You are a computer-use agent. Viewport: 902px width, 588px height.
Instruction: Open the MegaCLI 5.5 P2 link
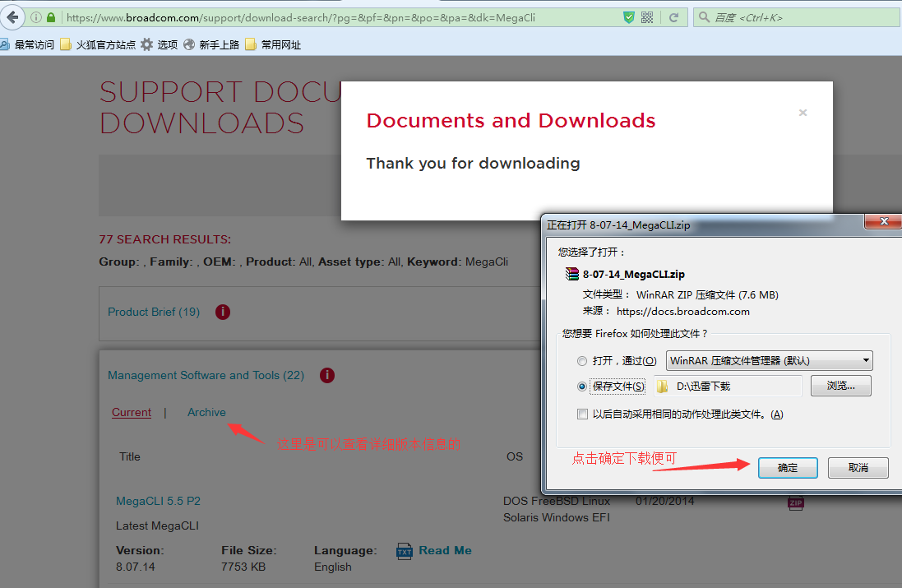click(x=158, y=501)
